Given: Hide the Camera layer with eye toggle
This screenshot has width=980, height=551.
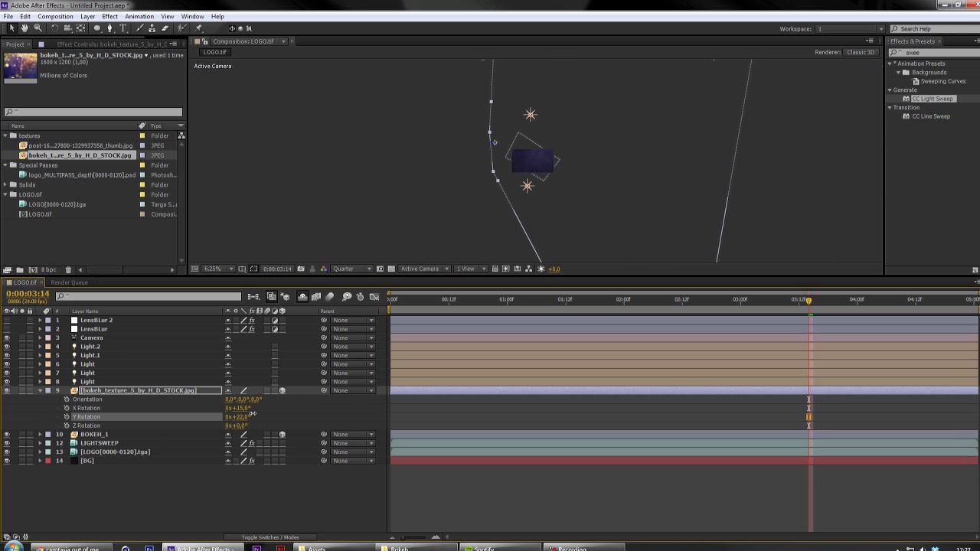Looking at the screenshot, I should pos(7,337).
